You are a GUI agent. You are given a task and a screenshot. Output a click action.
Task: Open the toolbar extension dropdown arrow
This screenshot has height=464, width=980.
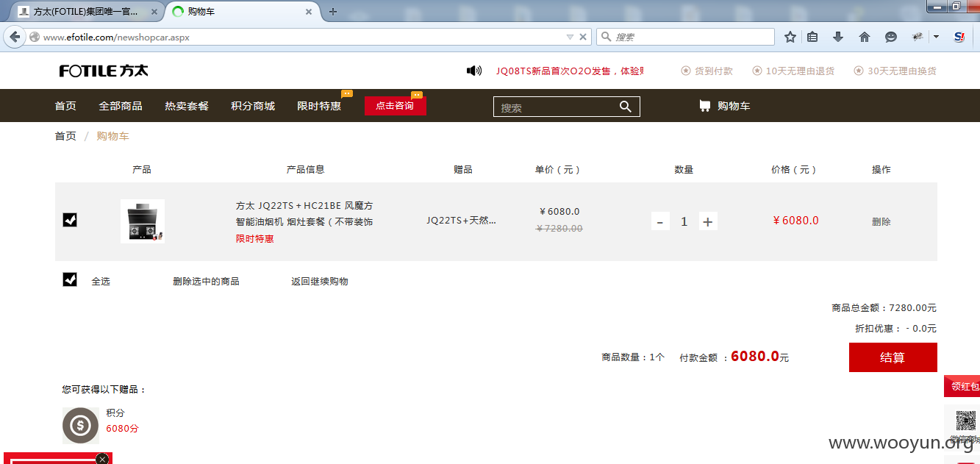pyautogui.click(x=936, y=37)
